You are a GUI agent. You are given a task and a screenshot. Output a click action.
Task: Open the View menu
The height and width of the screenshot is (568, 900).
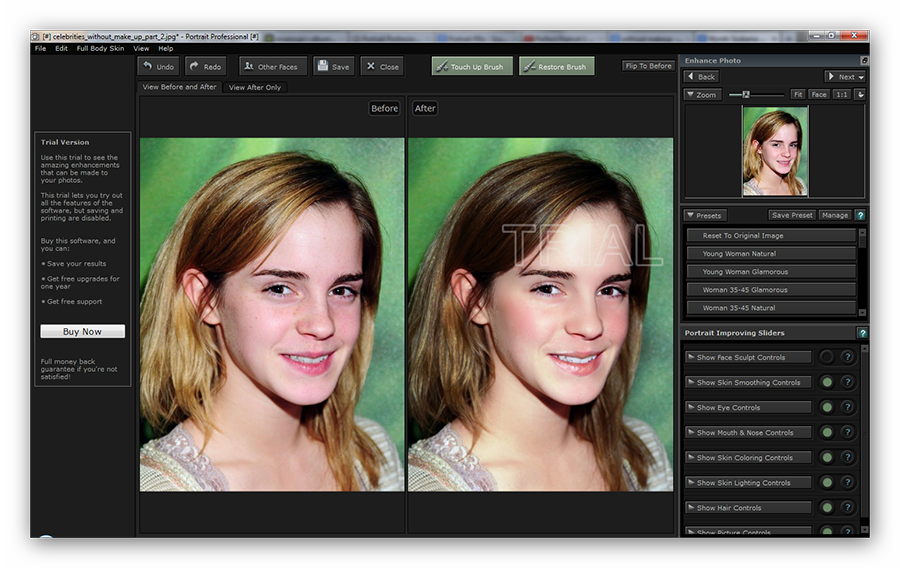141,48
